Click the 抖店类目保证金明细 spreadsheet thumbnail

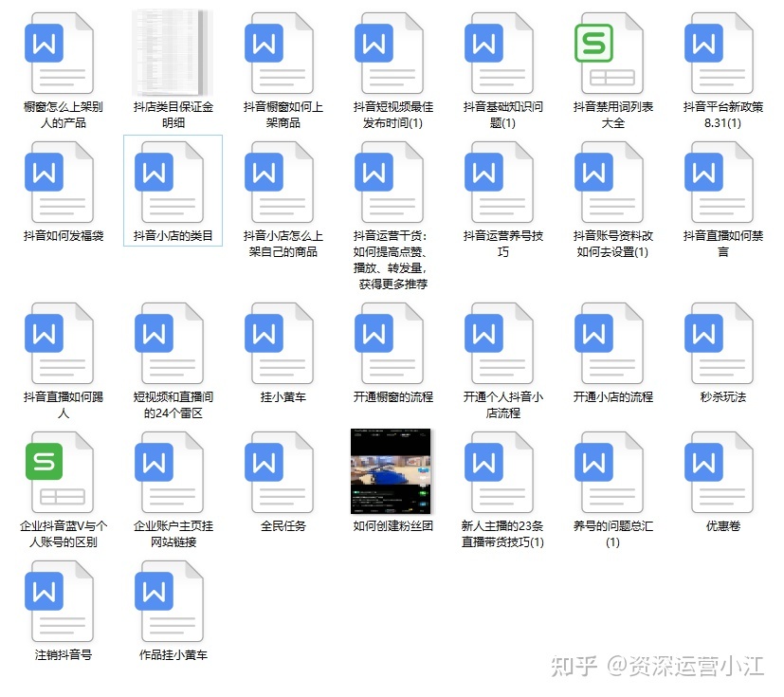coord(173,52)
